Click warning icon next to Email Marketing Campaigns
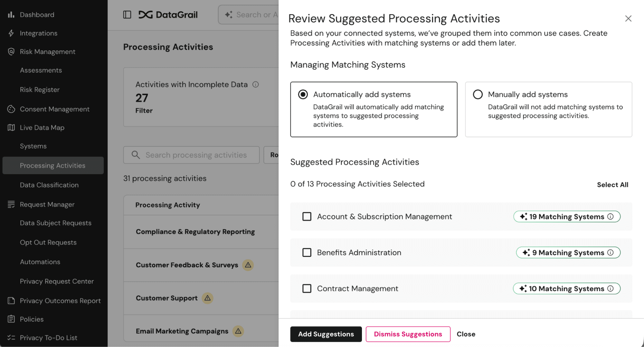 coord(238,331)
